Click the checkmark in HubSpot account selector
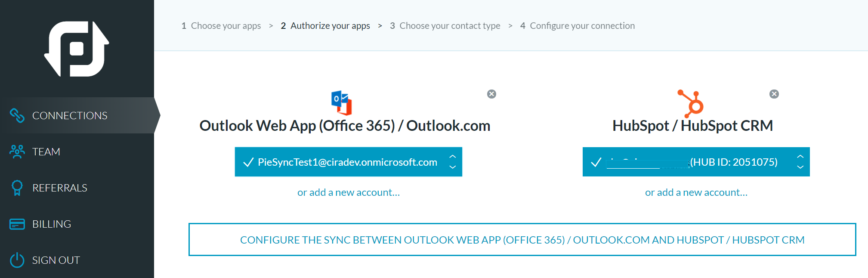Screen dimensions: 868x278 [x=596, y=162]
